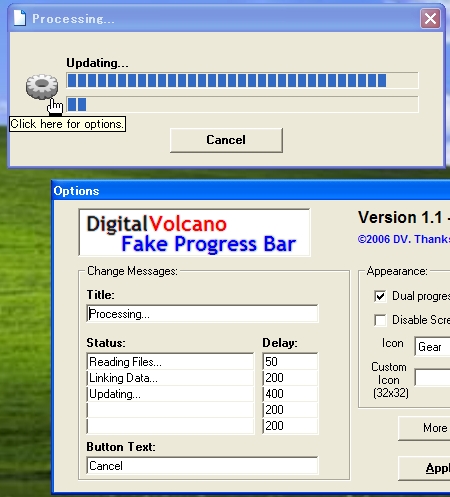Click the upper Updating progress bar
Screen dimensions: 450x497
(242, 80)
